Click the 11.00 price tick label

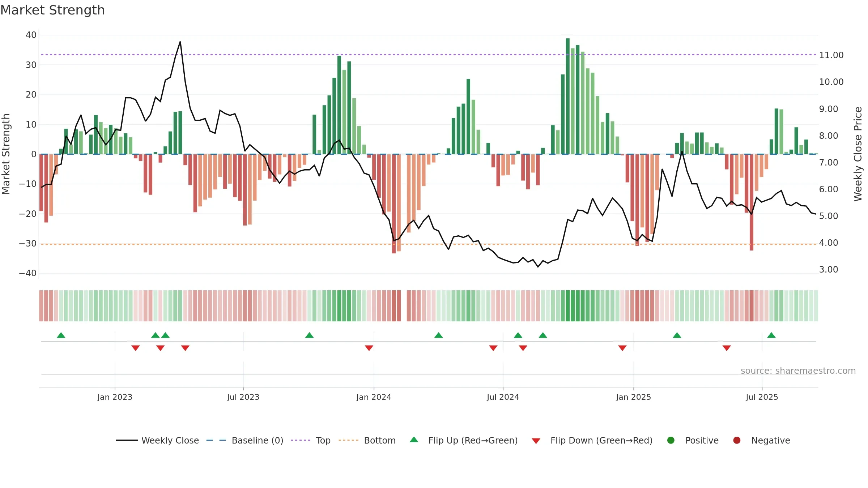831,55
